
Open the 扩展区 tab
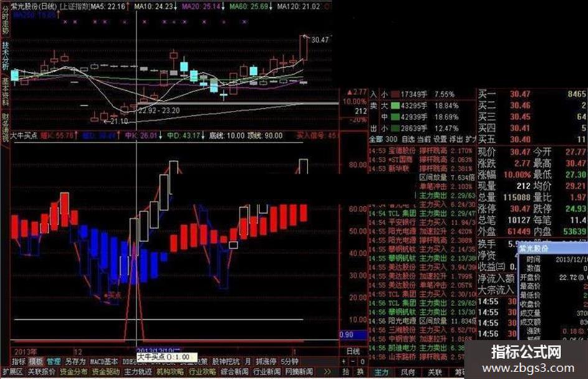12,372
